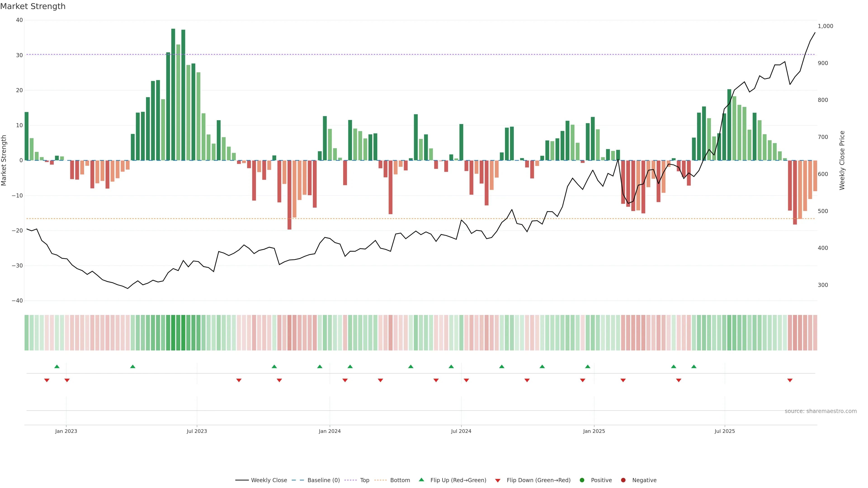Click the Market Strength chart title
This screenshot has height=488, width=868.
coord(33,6)
